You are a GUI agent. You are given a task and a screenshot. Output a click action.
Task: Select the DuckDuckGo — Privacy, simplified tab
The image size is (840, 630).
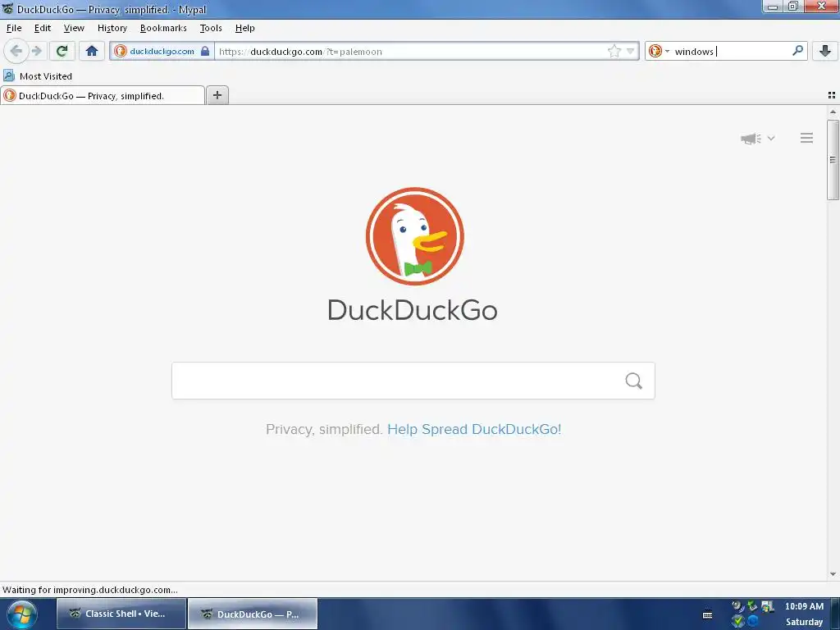point(103,96)
